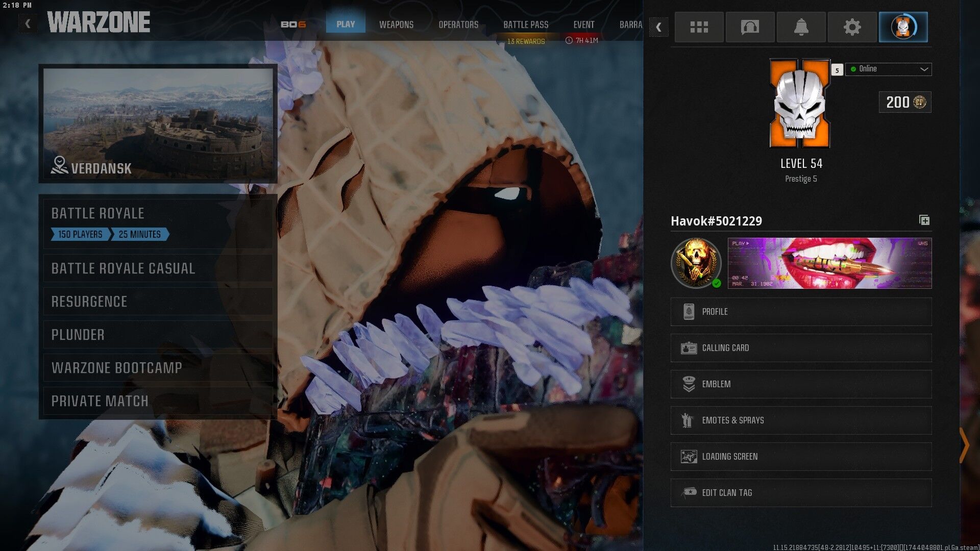The width and height of the screenshot is (980, 551).
Task: Open the grid menu icon
Action: pyautogui.click(x=699, y=27)
